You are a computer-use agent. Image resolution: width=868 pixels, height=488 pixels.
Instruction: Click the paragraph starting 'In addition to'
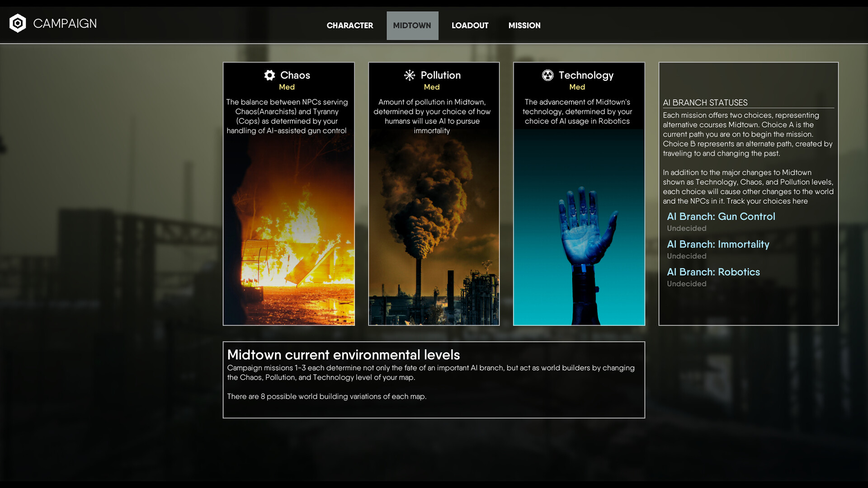click(x=748, y=187)
